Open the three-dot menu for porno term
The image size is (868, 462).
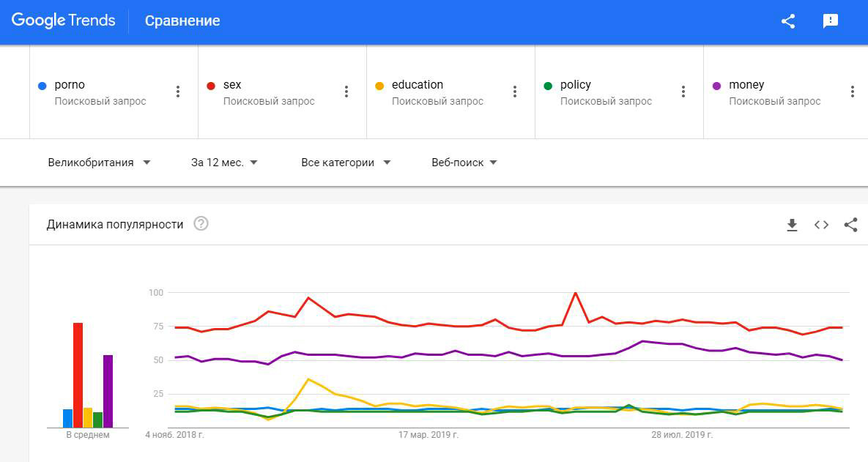coord(178,92)
